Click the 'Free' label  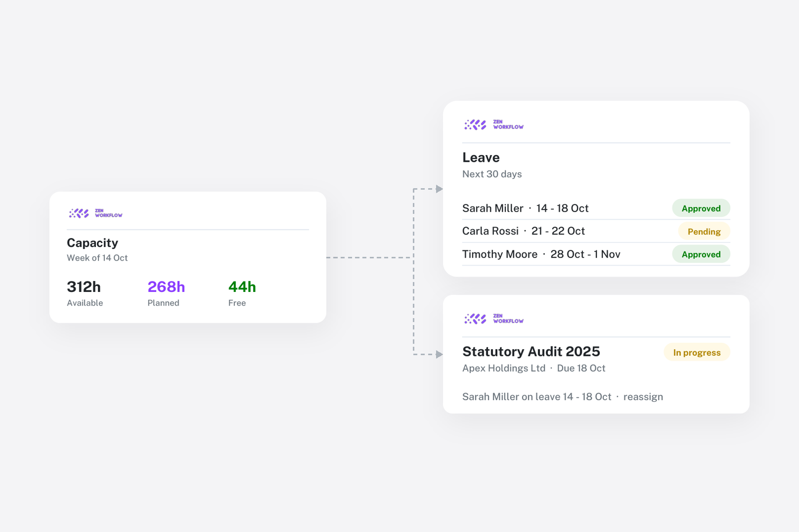click(x=237, y=303)
